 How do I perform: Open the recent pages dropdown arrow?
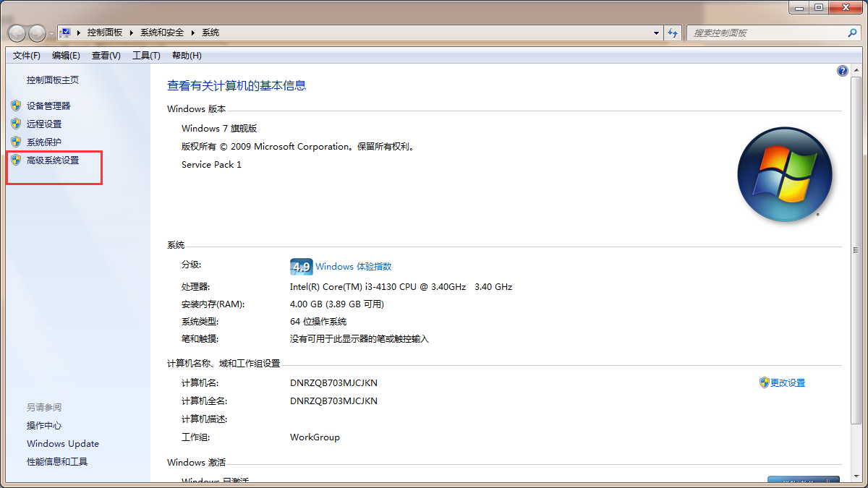coord(51,33)
